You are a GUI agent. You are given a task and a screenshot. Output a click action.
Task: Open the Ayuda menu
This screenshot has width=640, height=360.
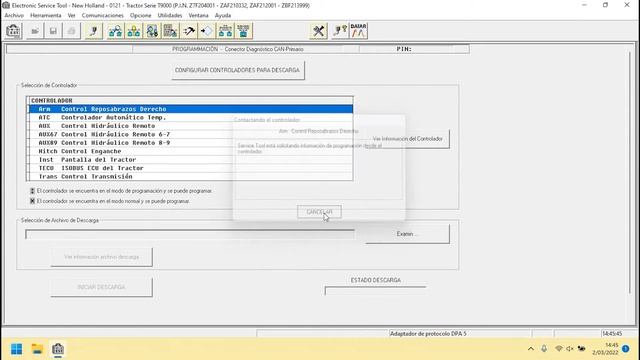pyautogui.click(x=223, y=16)
